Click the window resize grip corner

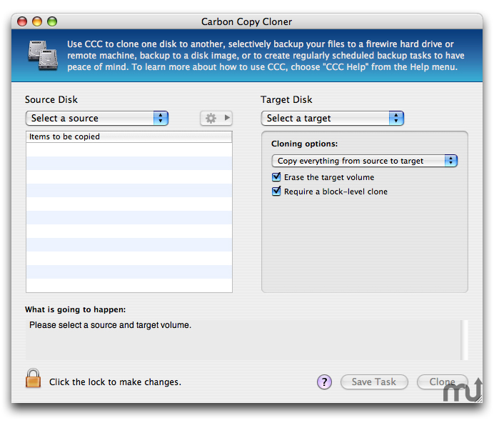tap(478, 399)
